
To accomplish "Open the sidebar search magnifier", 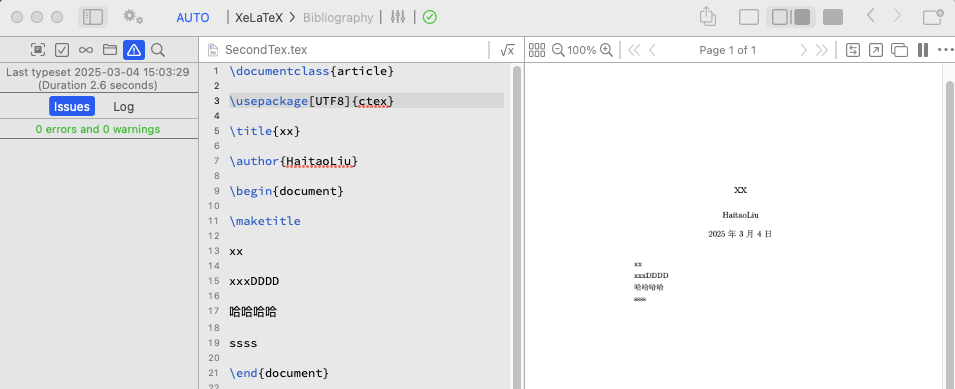I will tap(158, 50).
